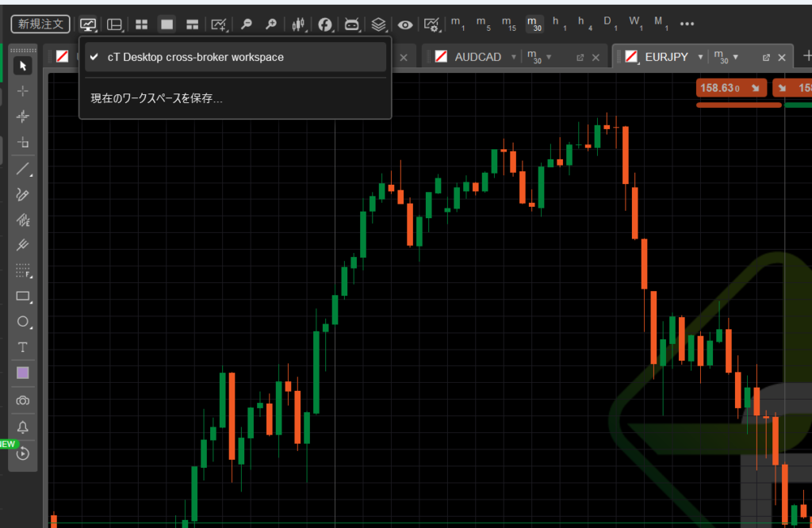This screenshot has width=812, height=528.
Task: Toggle the m30 timeframe button in toolbar
Action: [535, 24]
